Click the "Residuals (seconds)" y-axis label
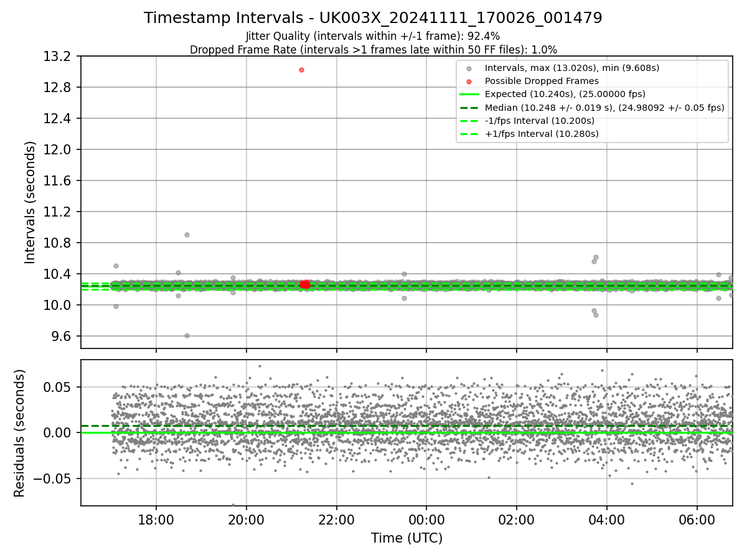Viewport: 747px width, 560px height. click(x=20, y=433)
